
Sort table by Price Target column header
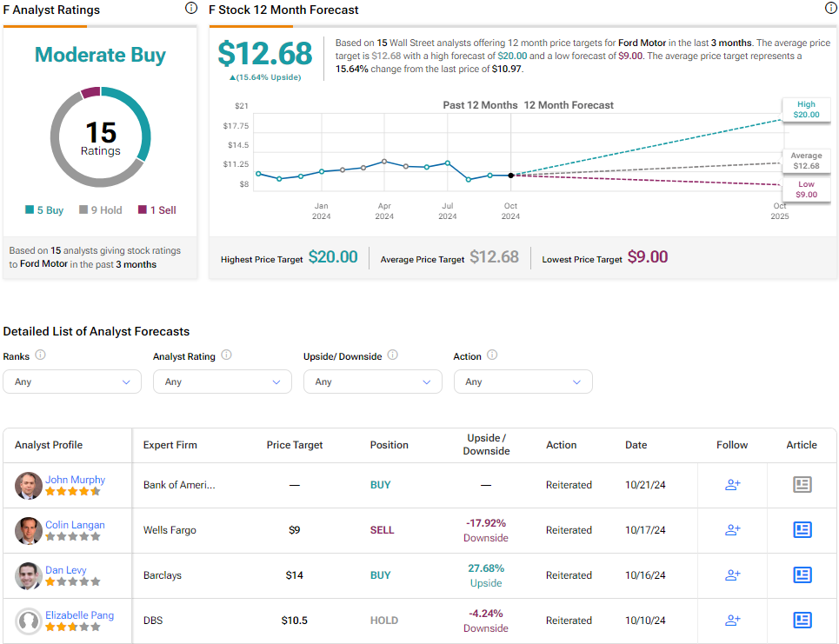(x=294, y=445)
